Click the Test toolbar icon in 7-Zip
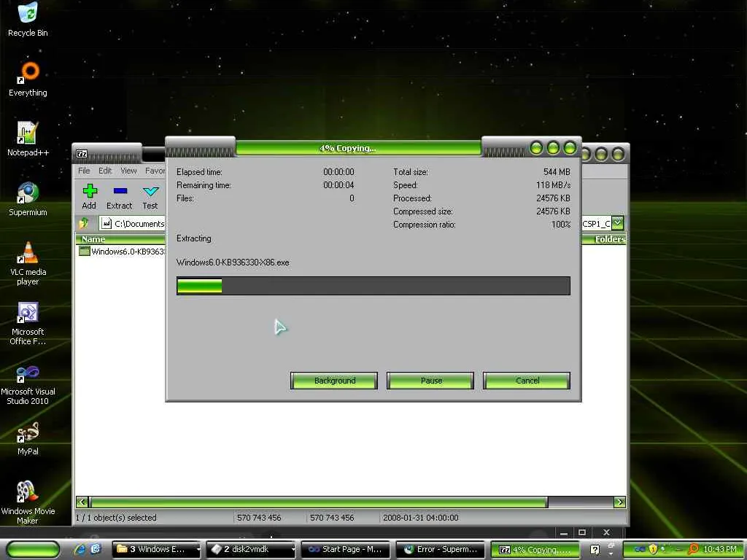Screen dimensions: 747x560 [x=150, y=192]
